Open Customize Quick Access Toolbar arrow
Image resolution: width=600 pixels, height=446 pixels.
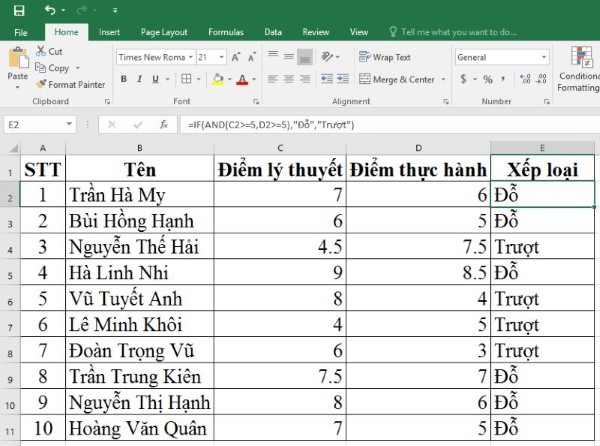point(115,11)
